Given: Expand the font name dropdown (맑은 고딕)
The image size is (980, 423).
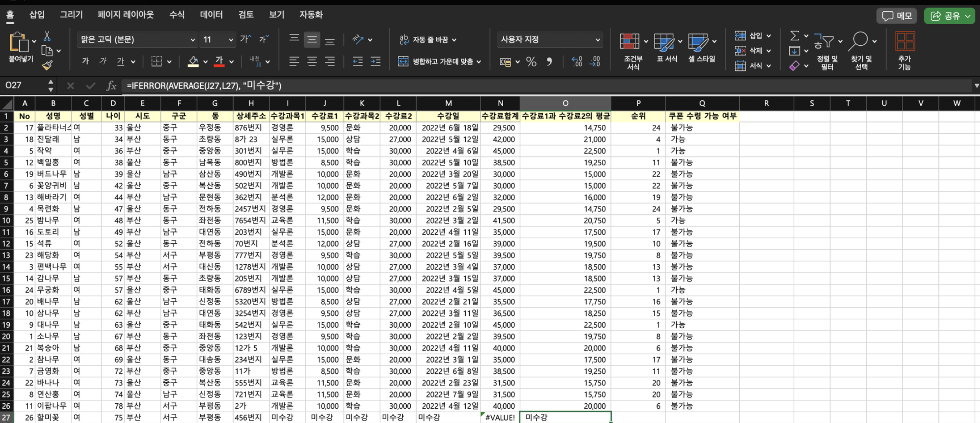Looking at the screenshot, I should [x=192, y=40].
